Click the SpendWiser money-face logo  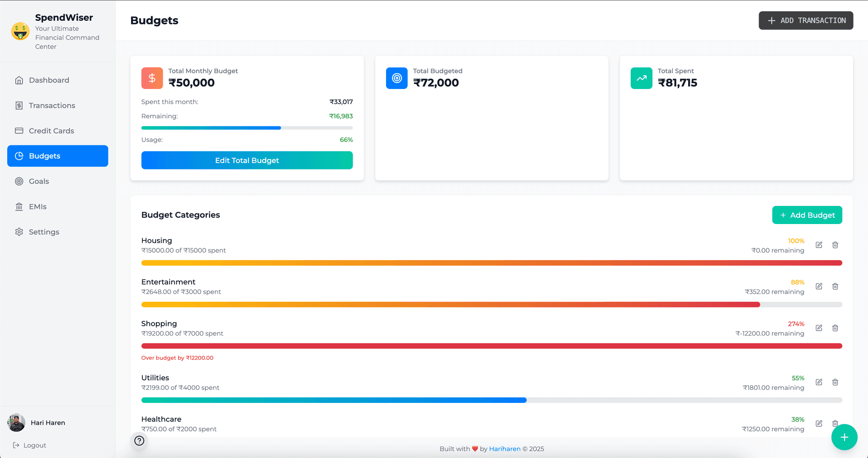tap(20, 31)
